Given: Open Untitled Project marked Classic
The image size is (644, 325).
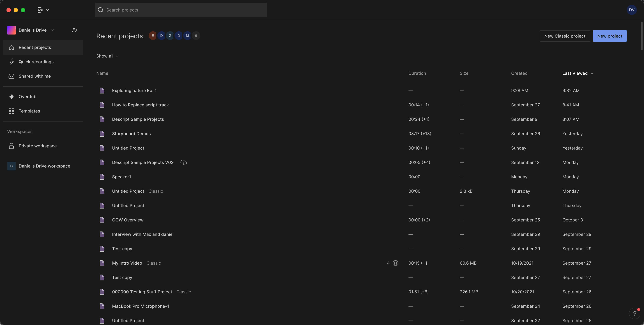Looking at the screenshot, I should pyautogui.click(x=128, y=191).
